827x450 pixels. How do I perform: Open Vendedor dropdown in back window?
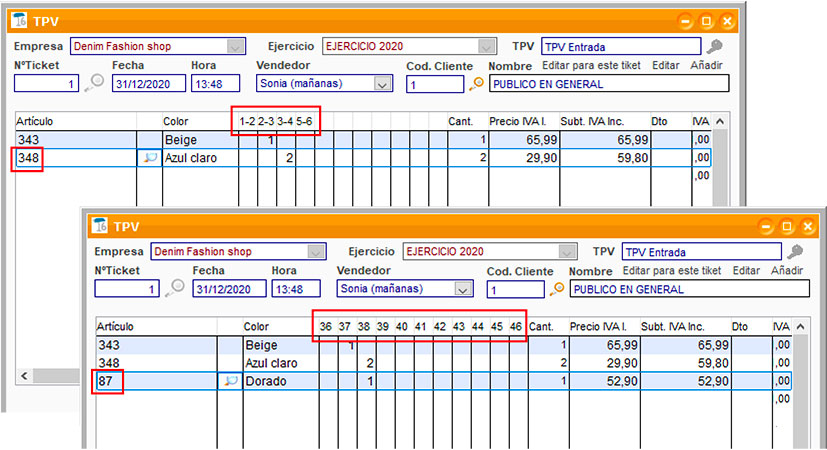382,84
